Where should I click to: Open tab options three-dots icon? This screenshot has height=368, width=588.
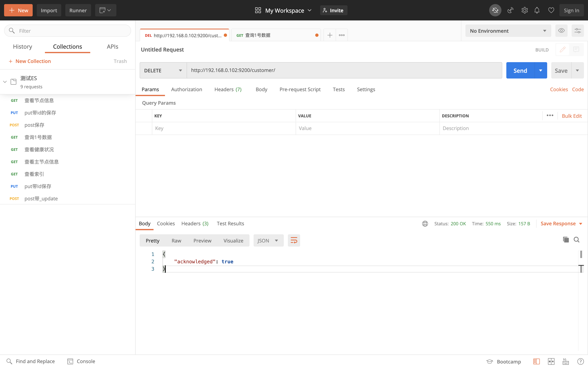[x=342, y=35]
